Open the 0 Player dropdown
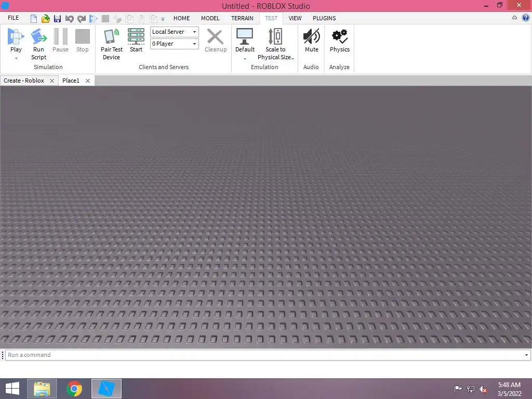 [175, 44]
